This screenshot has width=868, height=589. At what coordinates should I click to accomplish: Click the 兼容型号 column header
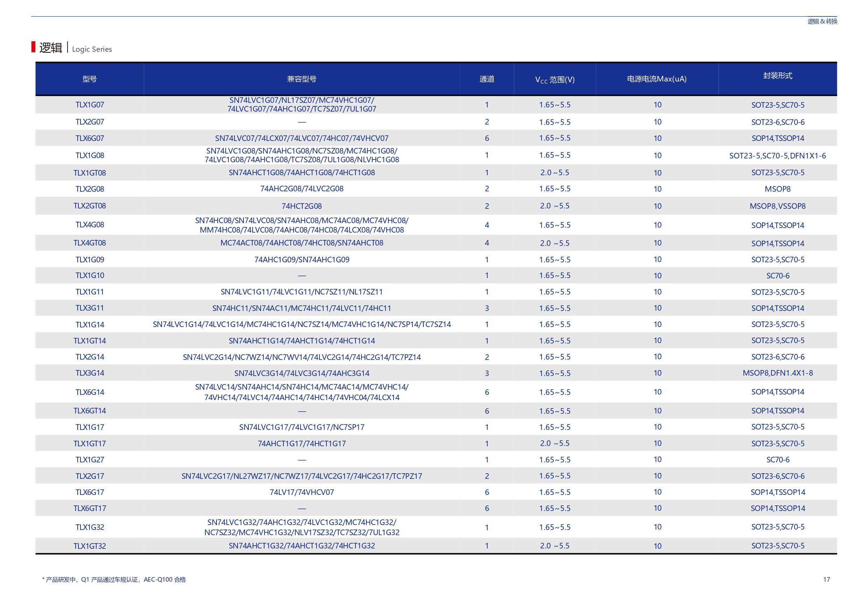pos(302,79)
